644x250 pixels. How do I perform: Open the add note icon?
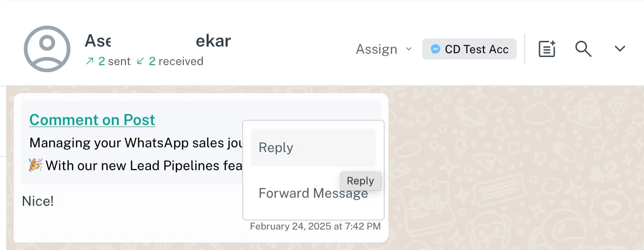(x=547, y=49)
